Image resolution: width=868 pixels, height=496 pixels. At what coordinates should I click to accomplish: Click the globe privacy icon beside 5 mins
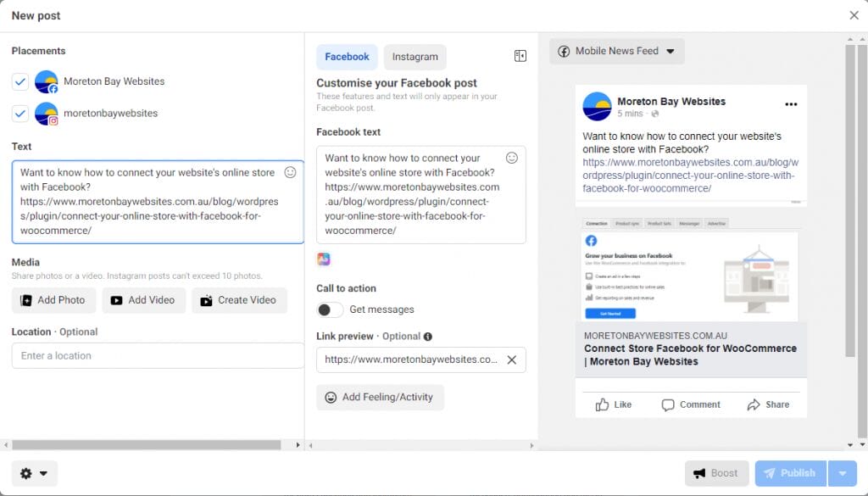(655, 114)
